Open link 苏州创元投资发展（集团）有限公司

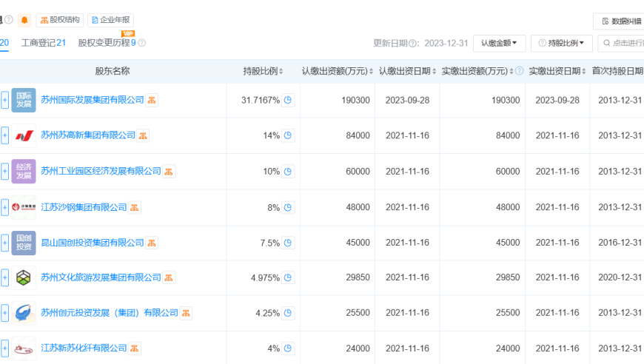pyautogui.click(x=110, y=313)
